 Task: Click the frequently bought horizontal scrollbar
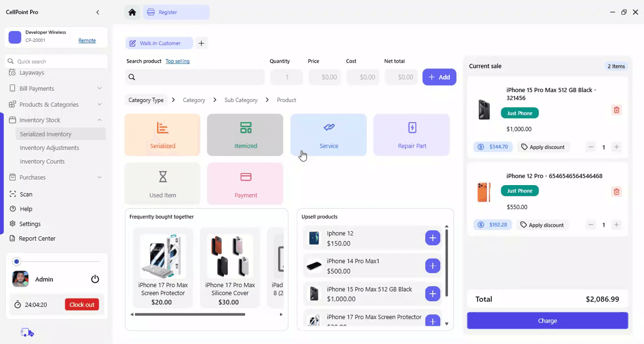click(190, 314)
